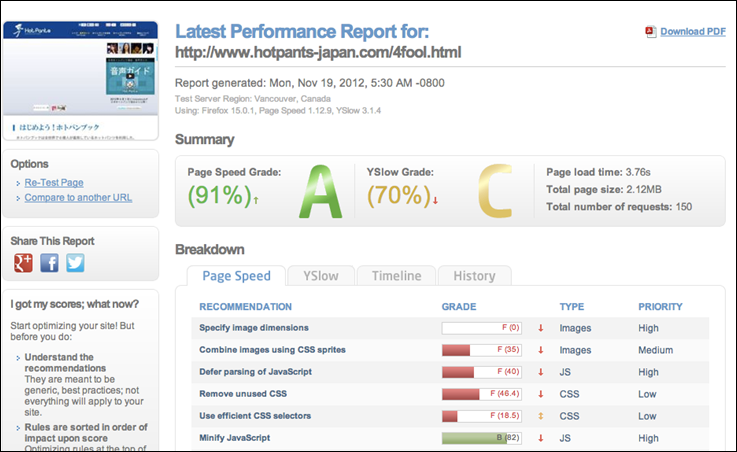Share report via Twitter icon
This screenshot has height=452, width=737.
(x=75, y=263)
